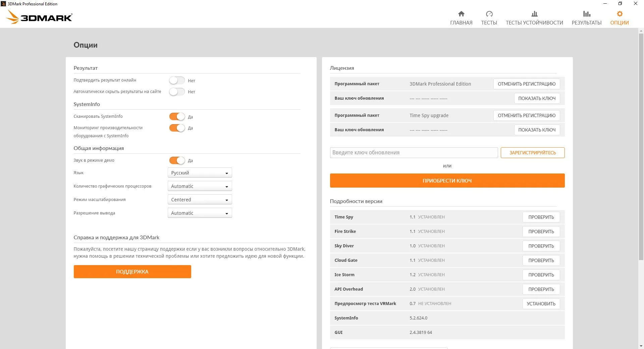Screen dimensions: 644x349
Task: Click the НЕ УСТАНОВЛЕН status text
Action: 434,304
